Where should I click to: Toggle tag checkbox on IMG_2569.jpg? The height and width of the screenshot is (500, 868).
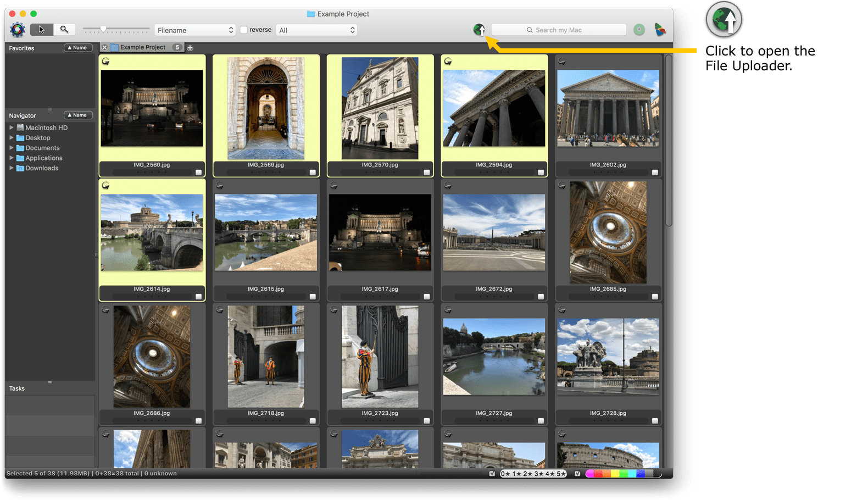[x=313, y=173]
